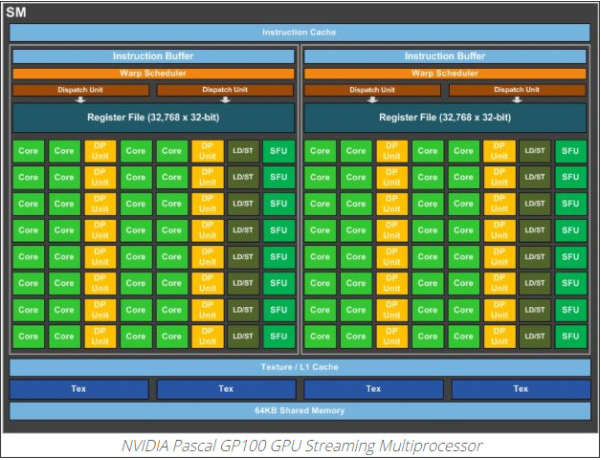Screen dimensions: 601x460
Task: Select the right block's Warp Scheduler bar
Action: 445,74
